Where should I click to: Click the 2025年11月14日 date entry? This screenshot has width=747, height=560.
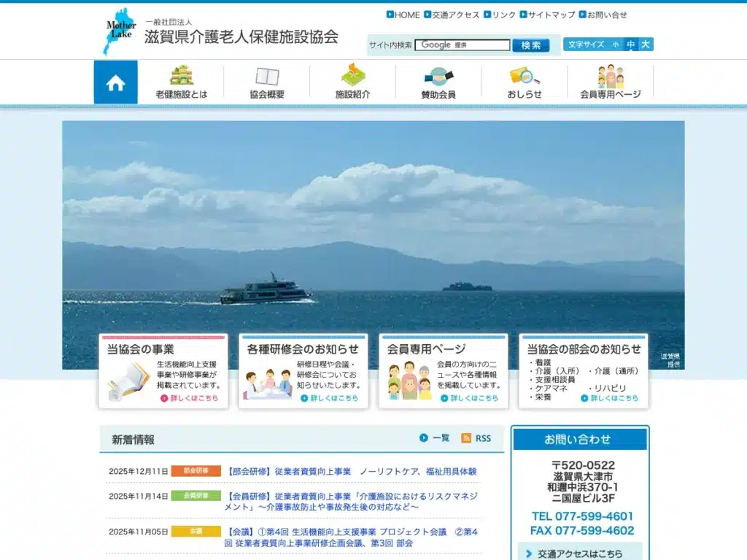point(138,496)
